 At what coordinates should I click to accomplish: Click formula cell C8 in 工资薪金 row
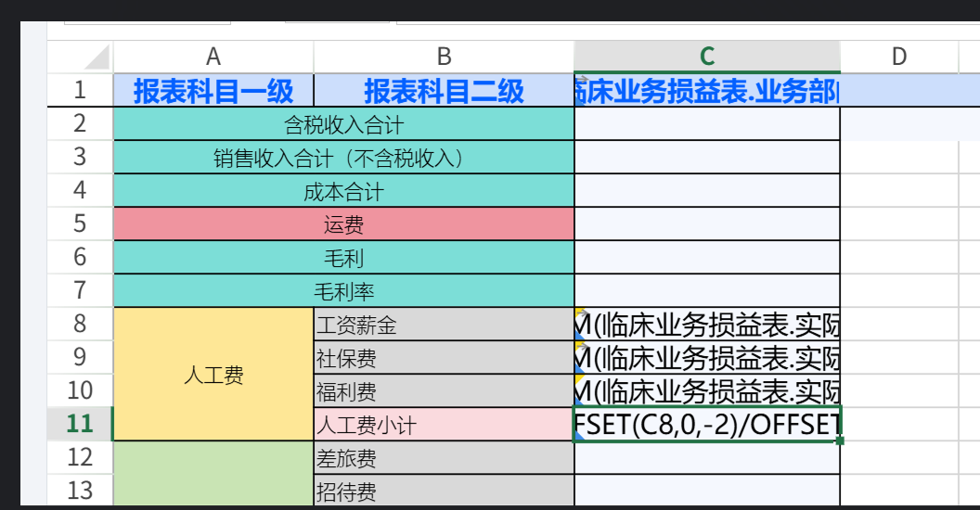pos(707,325)
